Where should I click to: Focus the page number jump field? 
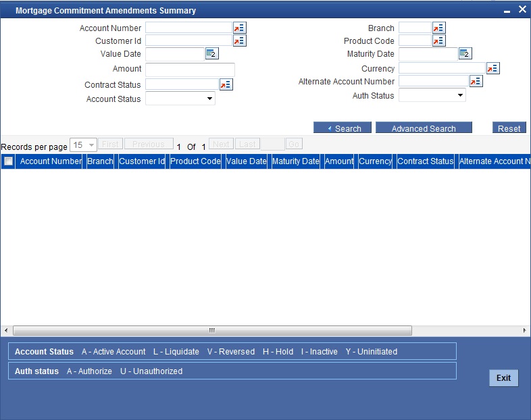tap(273, 144)
